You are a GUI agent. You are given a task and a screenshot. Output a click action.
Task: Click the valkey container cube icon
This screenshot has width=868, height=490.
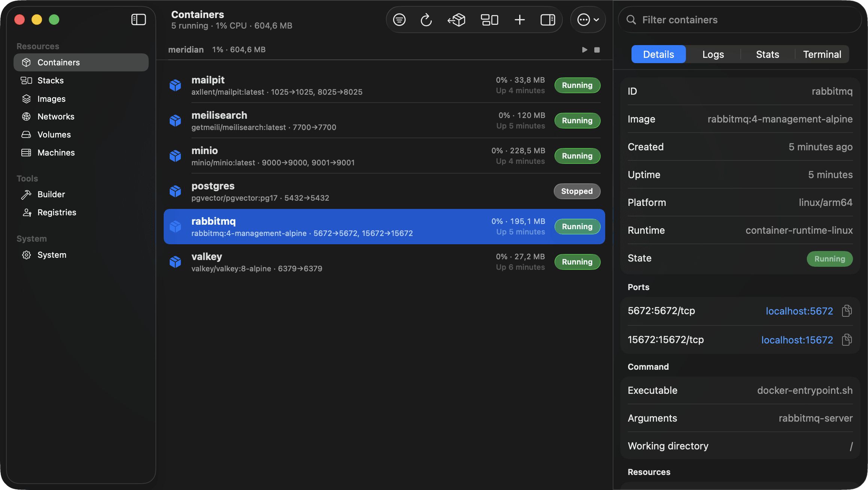point(175,262)
